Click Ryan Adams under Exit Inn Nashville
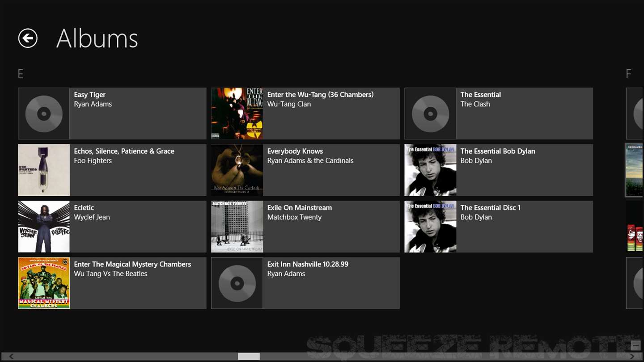The width and height of the screenshot is (644, 362). (286, 274)
